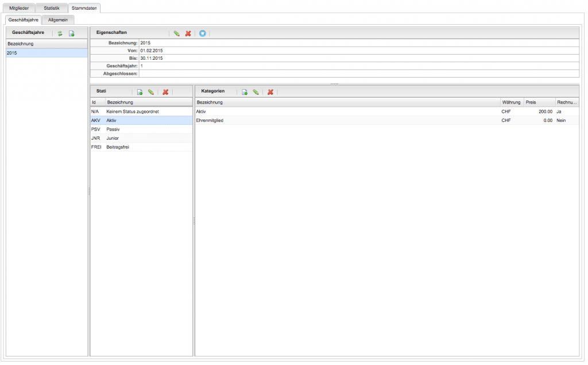Image resolution: width=588 pixels, height=365 pixels.
Task: Select the Passiv status row
Action: (141, 129)
